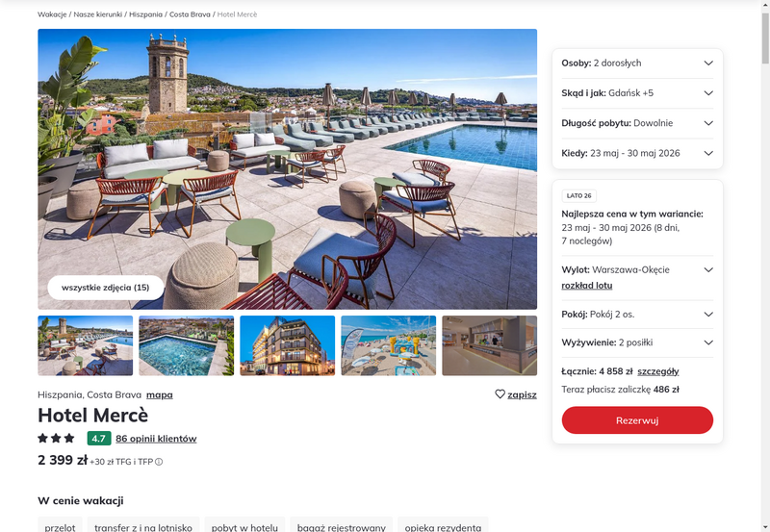Expand the Pokój room type chevron
This screenshot has width=770, height=532.
[x=708, y=314]
